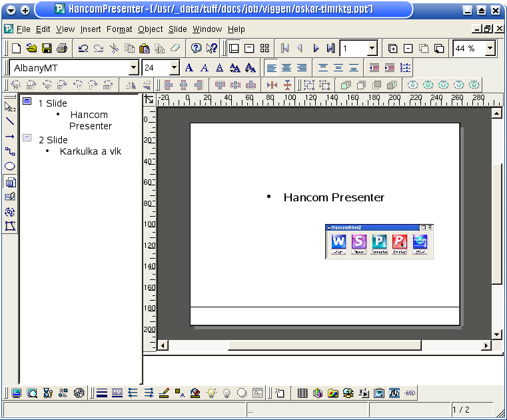
Task: Click the horizontal scrollbar thumb
Action: [x=324, y=345]
